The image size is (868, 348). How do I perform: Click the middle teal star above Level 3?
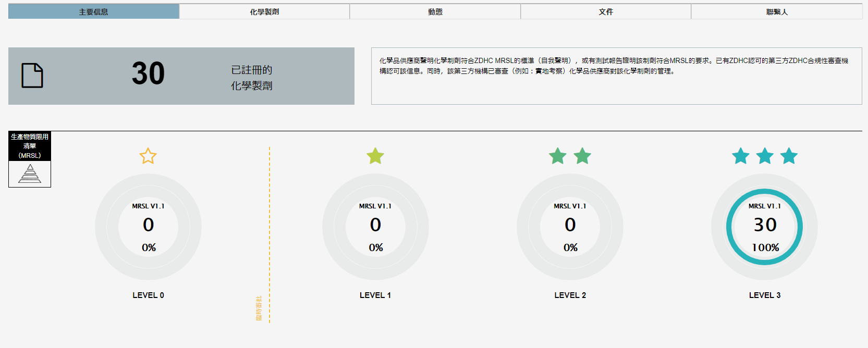pos(765,156)
